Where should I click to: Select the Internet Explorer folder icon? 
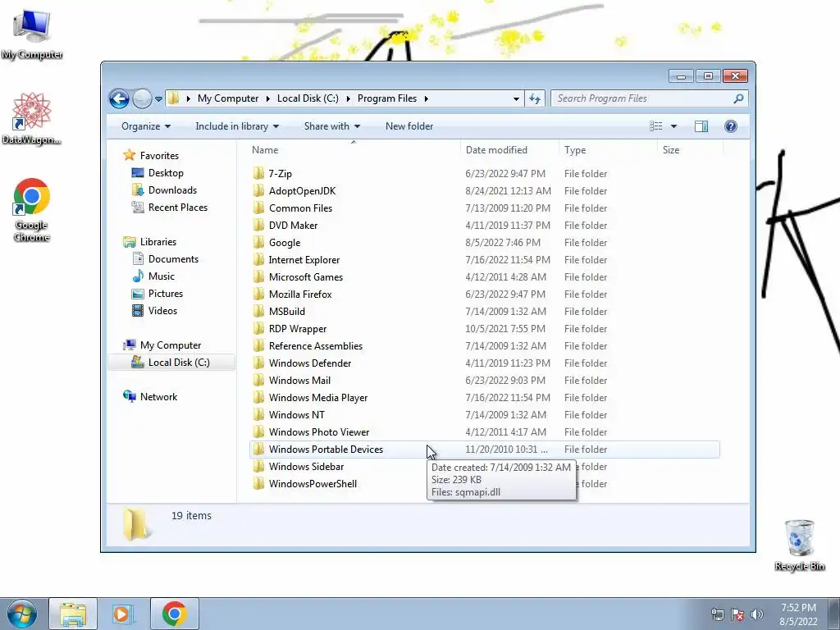258,259
